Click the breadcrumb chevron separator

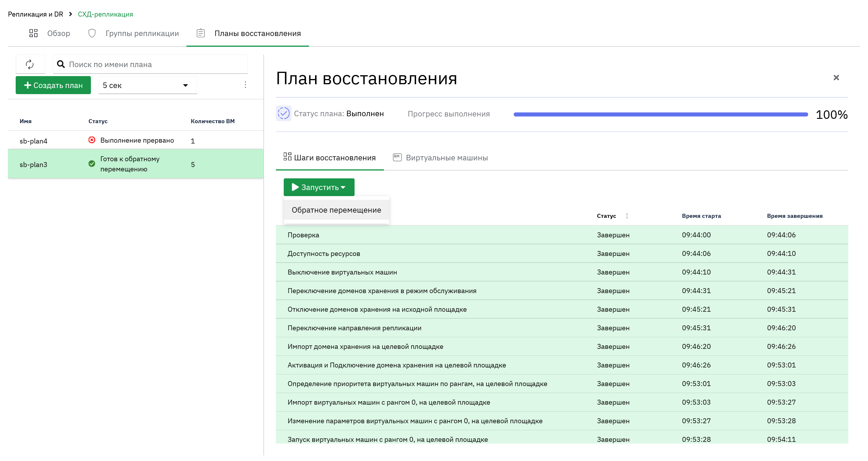click(71, 14)
